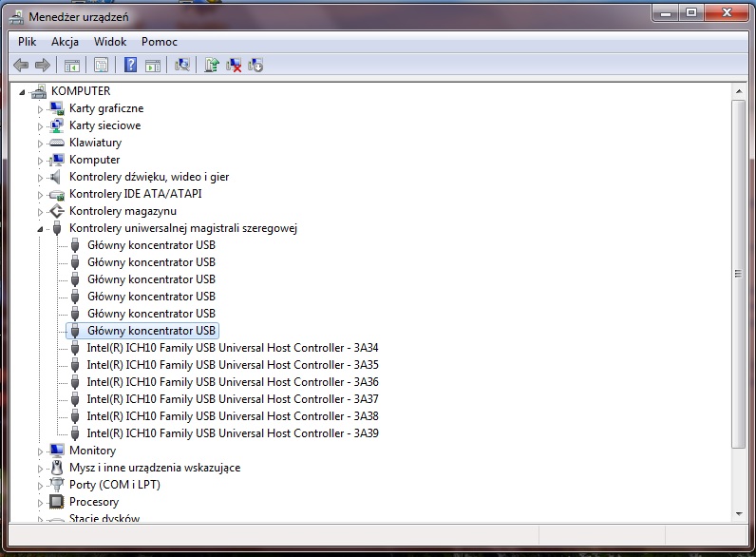Click the Update driver software icon
The image size is (756, 557).
(212, 65)
